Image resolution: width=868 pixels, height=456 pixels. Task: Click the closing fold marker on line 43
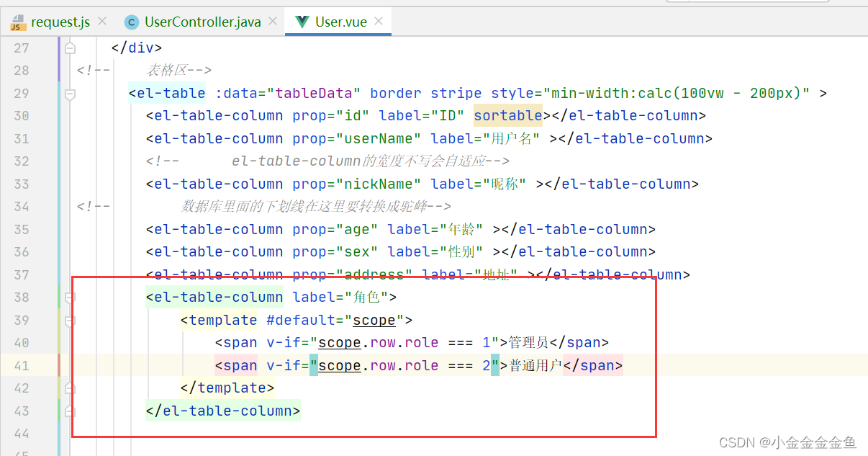[x=70, y=411]
